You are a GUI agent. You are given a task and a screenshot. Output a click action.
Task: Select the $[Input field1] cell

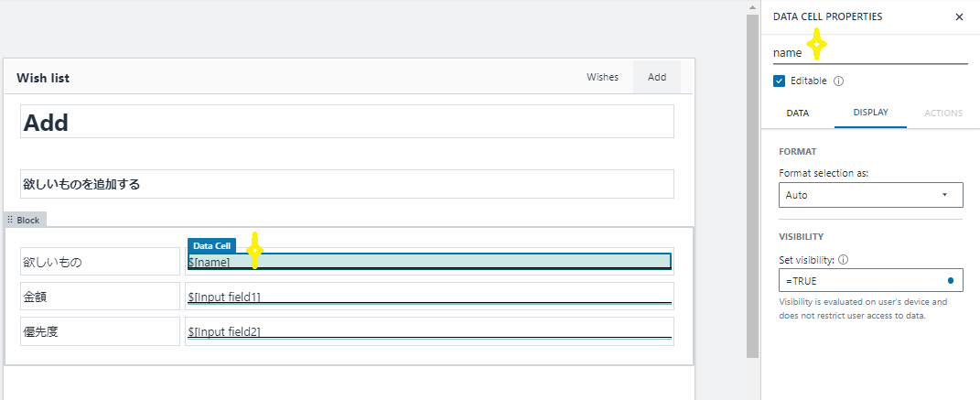429,297
